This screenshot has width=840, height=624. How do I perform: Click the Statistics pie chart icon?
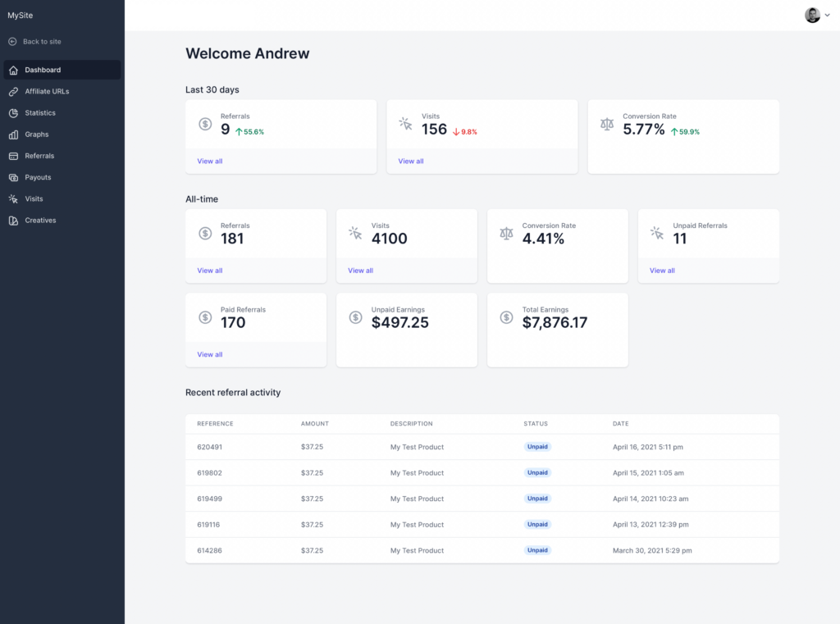click(13, 113)
